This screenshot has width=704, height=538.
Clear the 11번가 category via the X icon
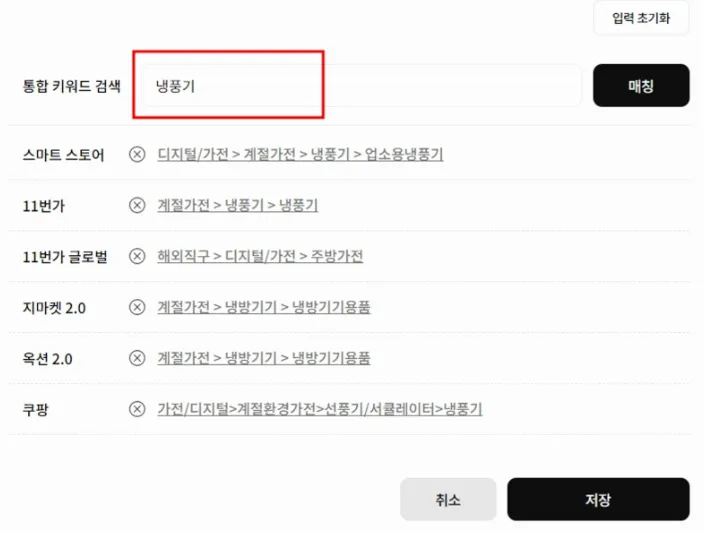(x=137, y=205)
